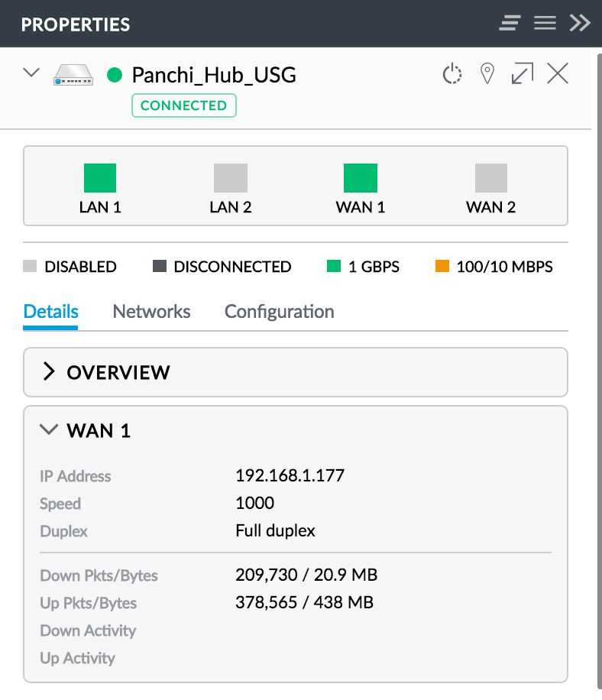This screenshot has height=700, width=602.
Task: Select the WAN 2 port
Action: [x=491, y=178]
